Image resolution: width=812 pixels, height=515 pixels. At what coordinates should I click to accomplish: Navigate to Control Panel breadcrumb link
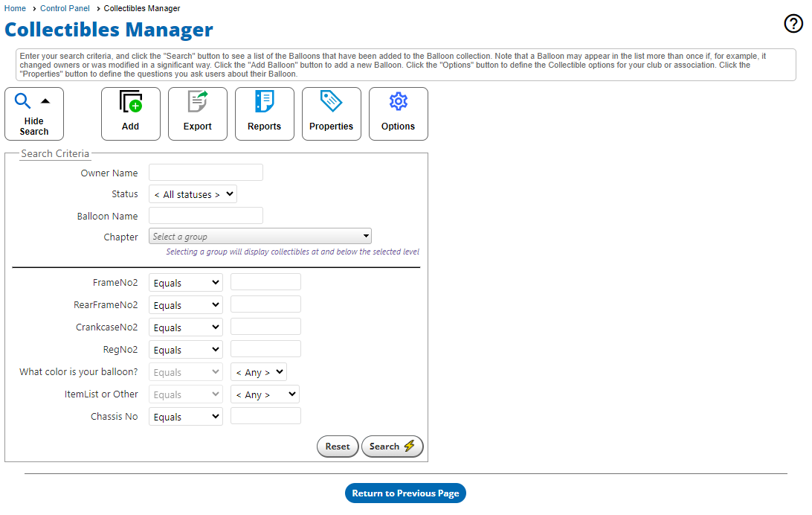point(65,8)
